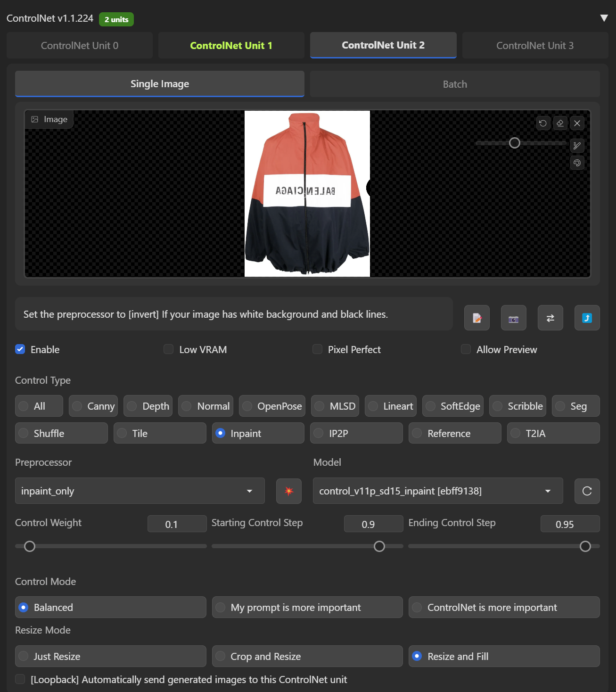Select the Depth control type
Viewport: 616px width, 692px height.
148,406
